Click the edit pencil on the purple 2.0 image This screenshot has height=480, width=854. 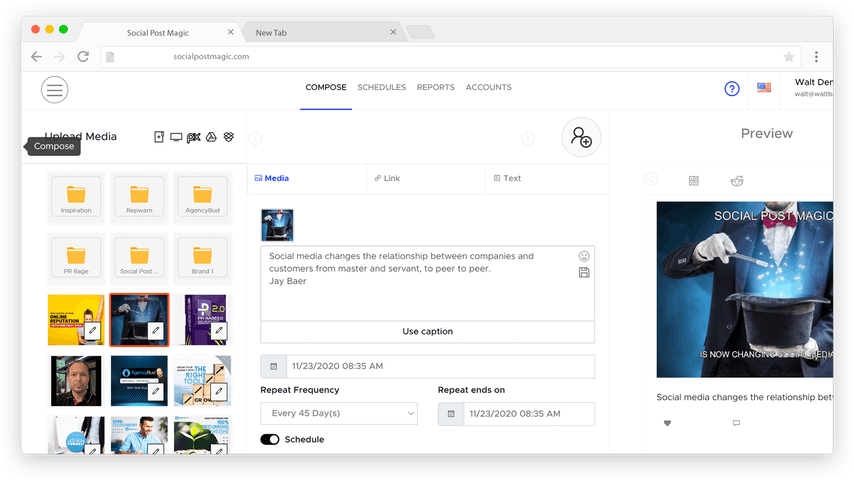point(219,330)
